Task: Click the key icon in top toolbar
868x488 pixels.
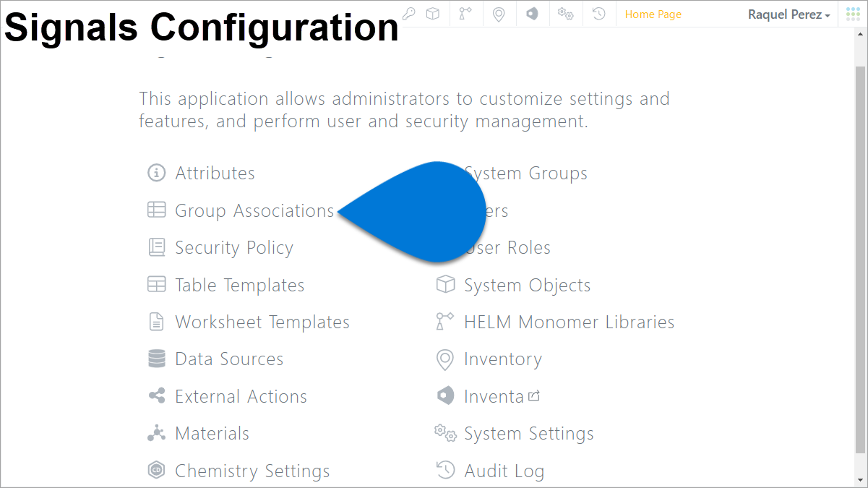Action: click(x=409, y=14)
